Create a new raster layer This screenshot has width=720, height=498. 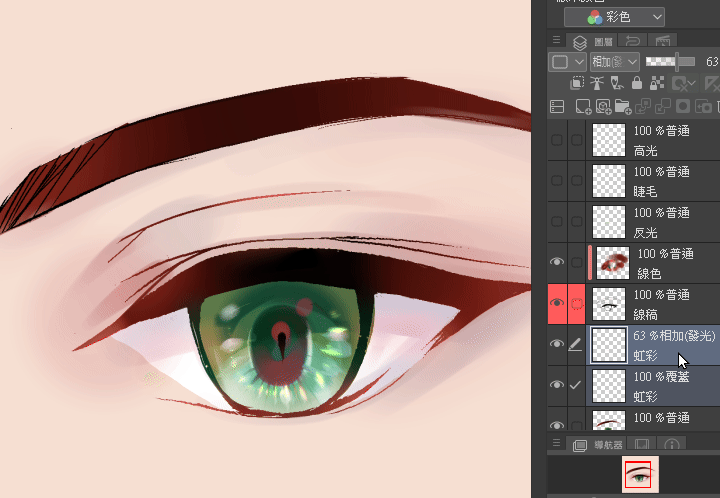[x=583, y=107]
